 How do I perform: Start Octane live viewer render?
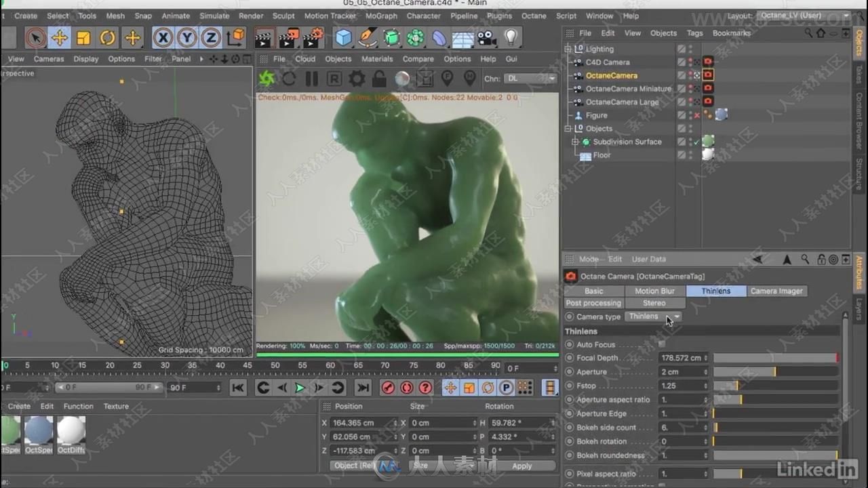[267, 79]
